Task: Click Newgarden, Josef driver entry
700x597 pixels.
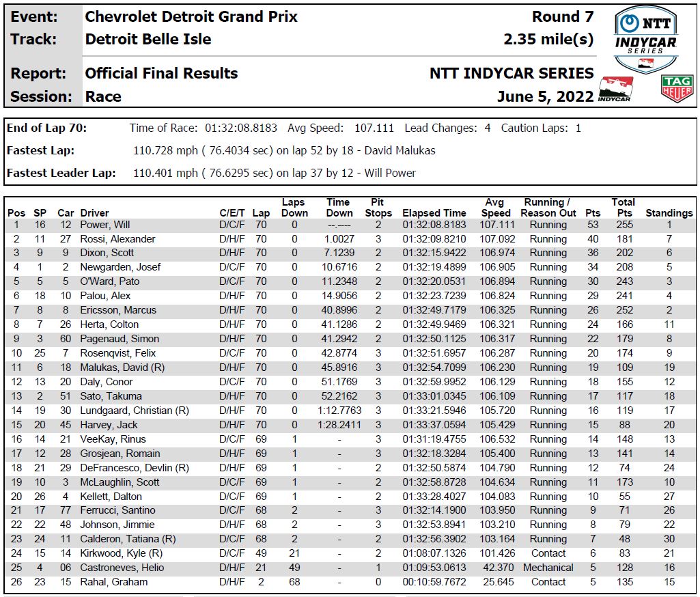Action: 120,267
